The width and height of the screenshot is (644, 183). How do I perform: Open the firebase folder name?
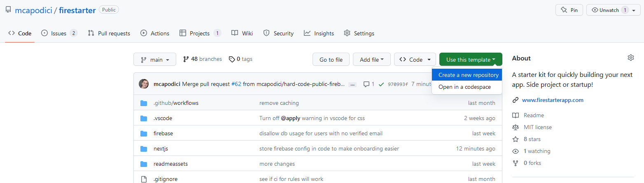coord(163,133)
